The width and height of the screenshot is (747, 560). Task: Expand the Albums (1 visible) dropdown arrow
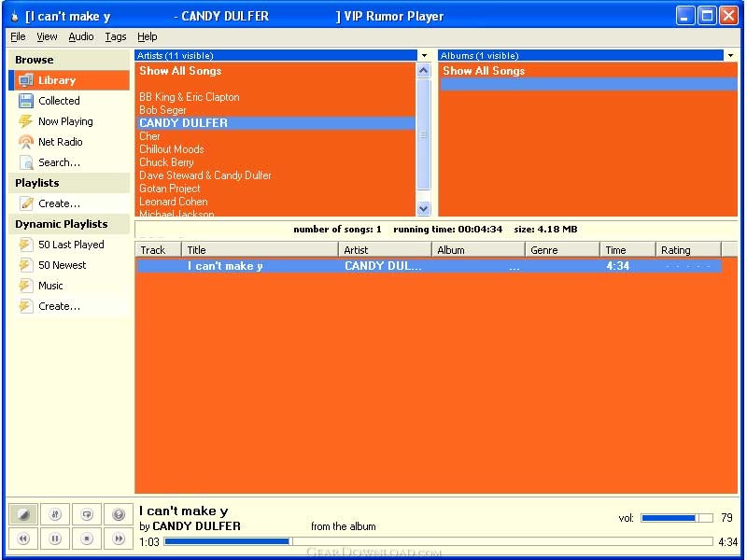(731, 56)
